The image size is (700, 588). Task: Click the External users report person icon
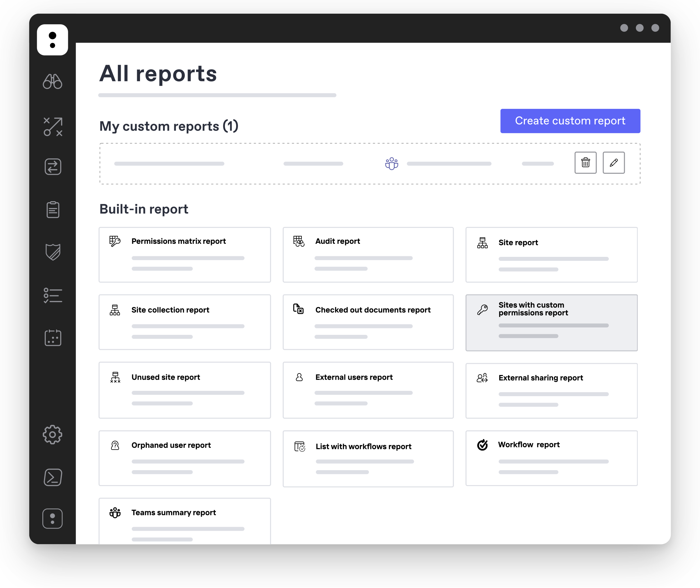[x=299, y=377]
